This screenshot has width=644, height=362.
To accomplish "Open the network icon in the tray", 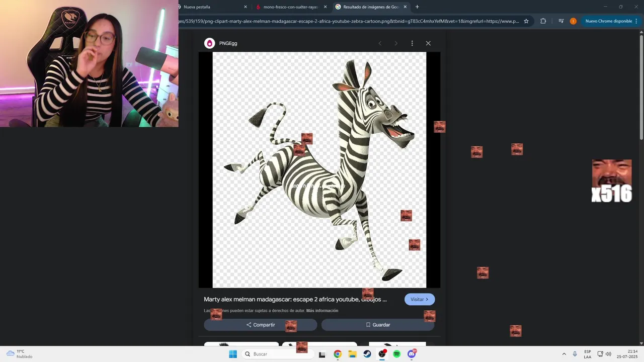I will coord(600,354).
